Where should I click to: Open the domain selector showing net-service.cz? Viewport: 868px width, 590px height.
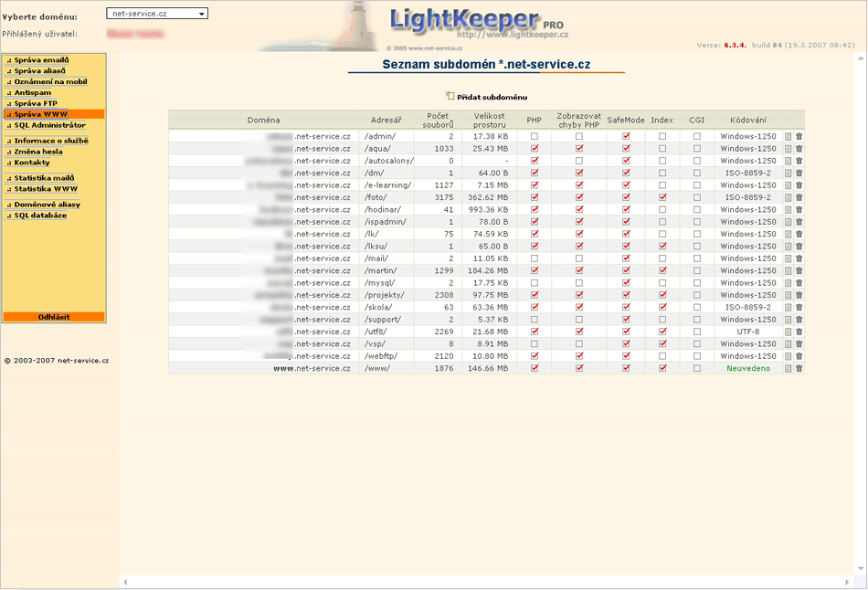[x=157, y=14]
